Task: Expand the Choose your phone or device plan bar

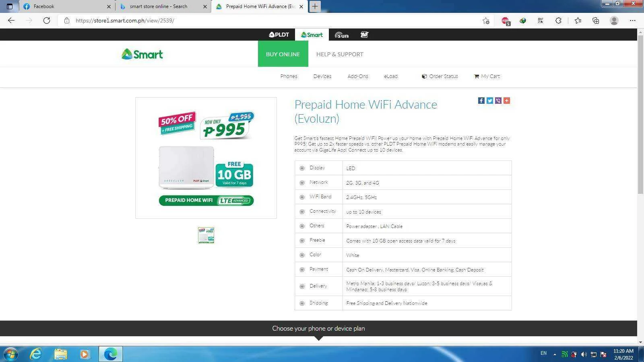Action: point(318,329)
